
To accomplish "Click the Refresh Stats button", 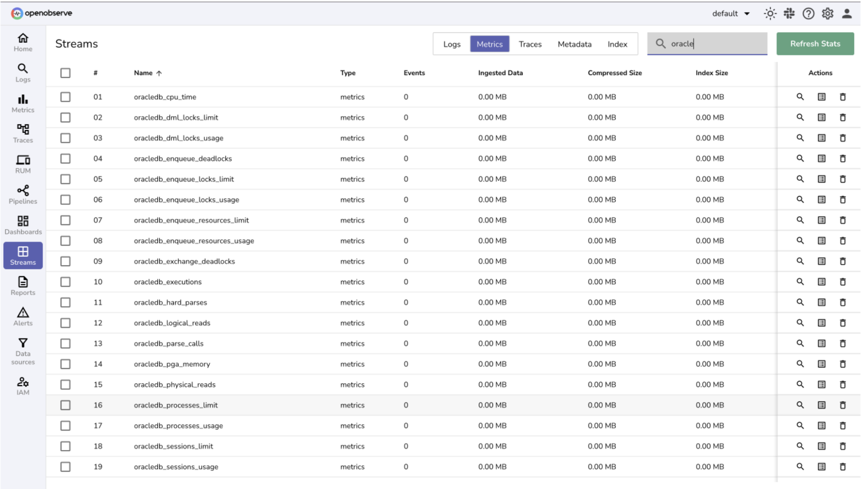I will click(x=815, y=43).
